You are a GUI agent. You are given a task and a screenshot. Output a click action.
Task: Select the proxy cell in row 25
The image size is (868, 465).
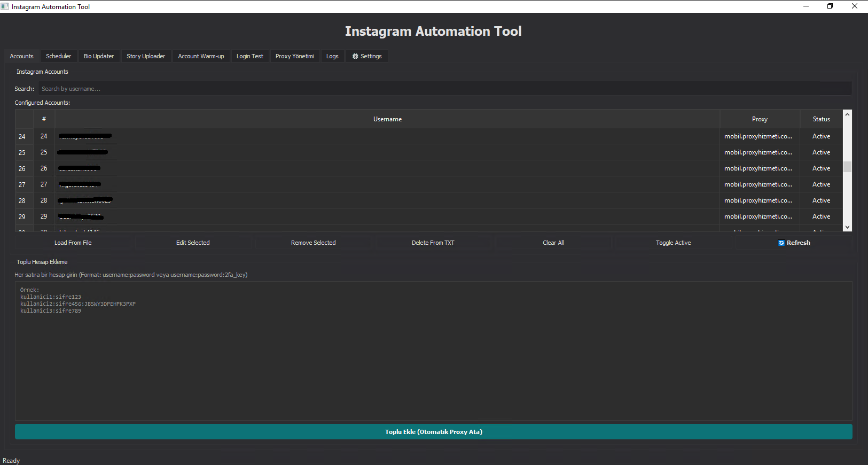coord(760,152)
